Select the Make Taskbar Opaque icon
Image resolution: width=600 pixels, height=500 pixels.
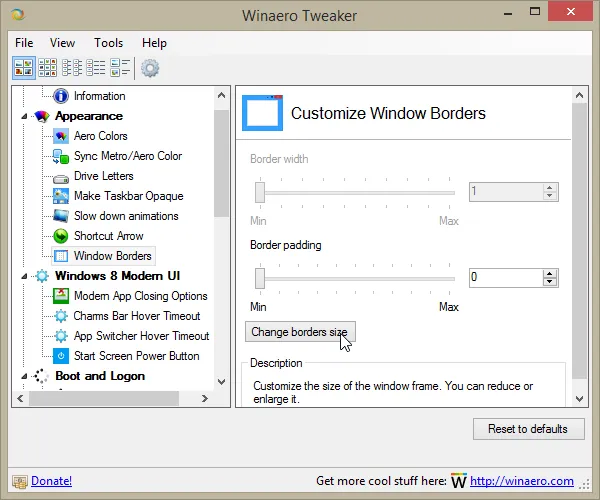click(x=61, y=196)
